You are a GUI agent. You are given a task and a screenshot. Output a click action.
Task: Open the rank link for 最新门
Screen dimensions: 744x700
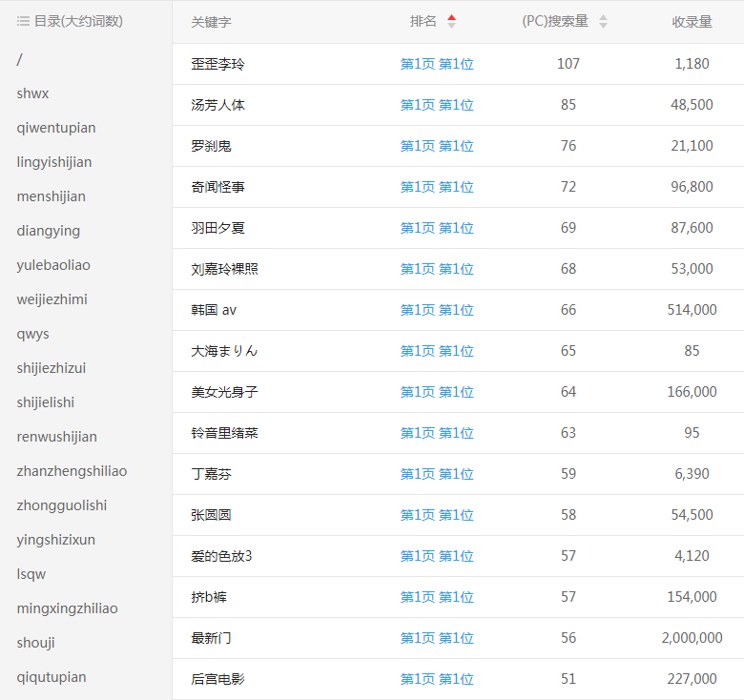437,638
